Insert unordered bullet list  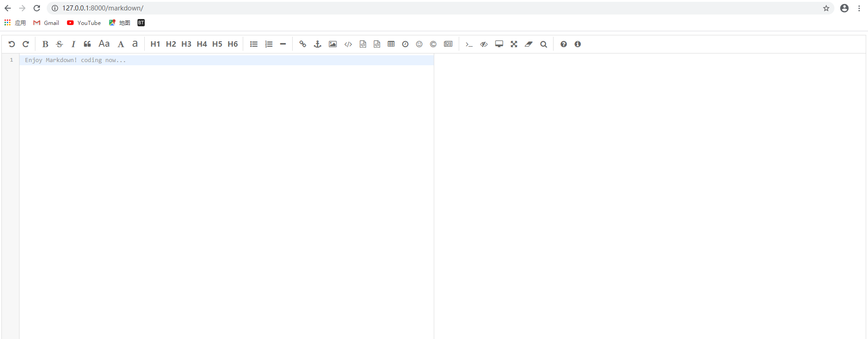point(254,44)
